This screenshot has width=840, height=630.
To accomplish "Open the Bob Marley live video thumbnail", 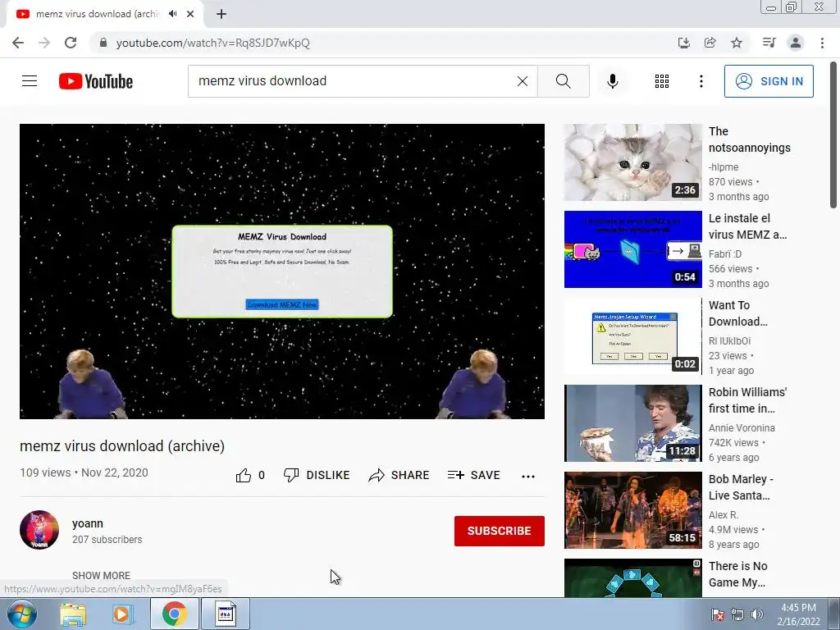I will [x=632, y=510].
